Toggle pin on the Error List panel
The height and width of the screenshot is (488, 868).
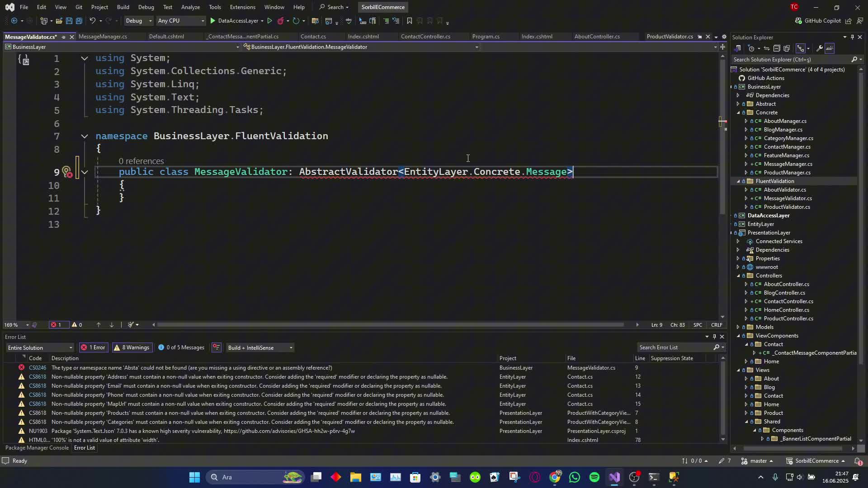point(714,337)
